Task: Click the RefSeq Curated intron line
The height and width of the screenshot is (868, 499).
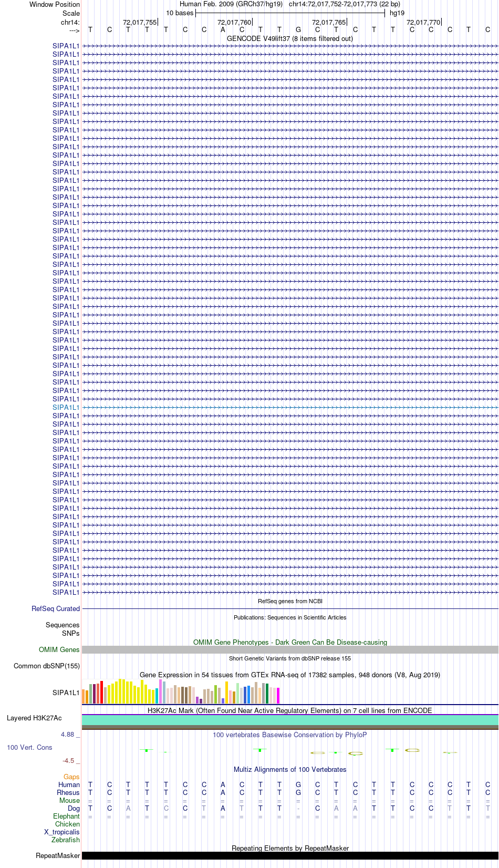Action: pyautogui.click(x=290, y=608)
